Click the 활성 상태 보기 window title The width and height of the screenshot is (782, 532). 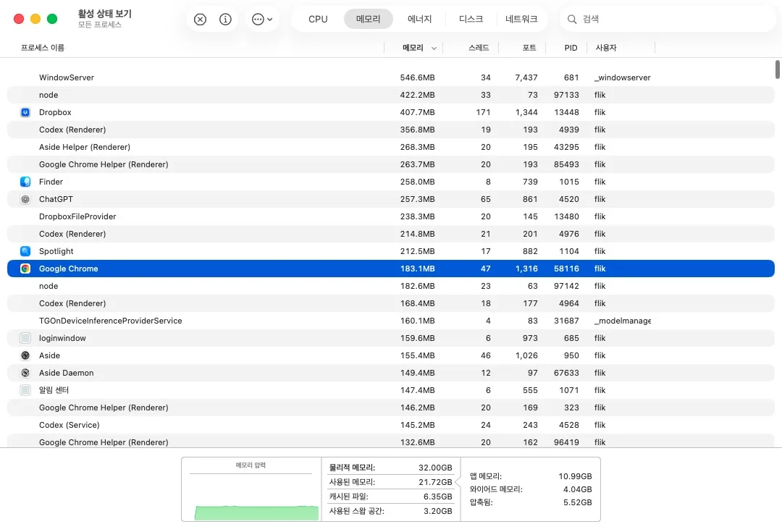tap(105, 14)
